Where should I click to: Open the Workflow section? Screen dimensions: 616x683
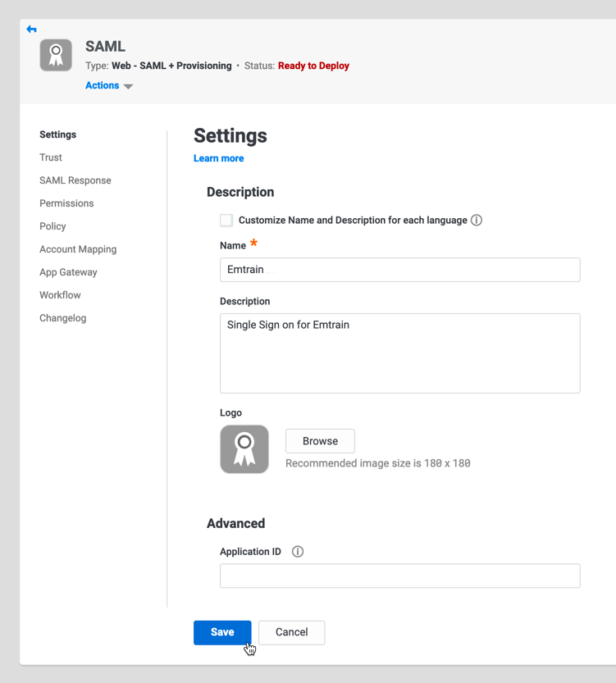click(x=60, y=295)
